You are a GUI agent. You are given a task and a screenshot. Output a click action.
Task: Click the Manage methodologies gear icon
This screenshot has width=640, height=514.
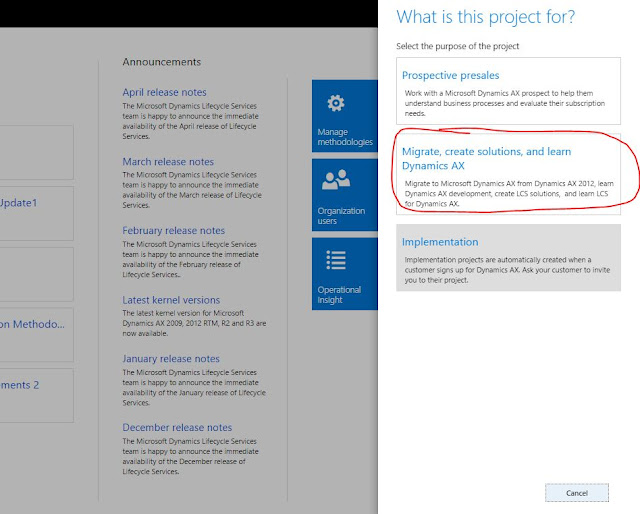[336, 103]
